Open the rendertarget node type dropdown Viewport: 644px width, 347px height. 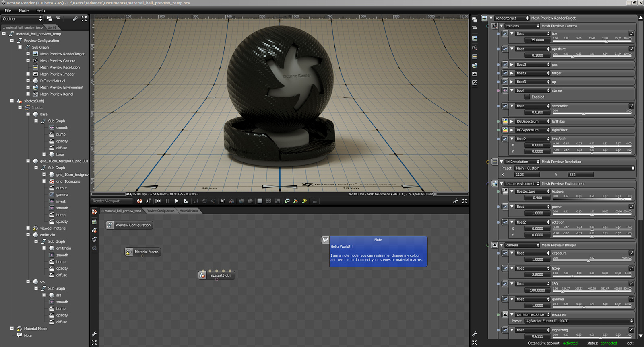click(512, 18)
